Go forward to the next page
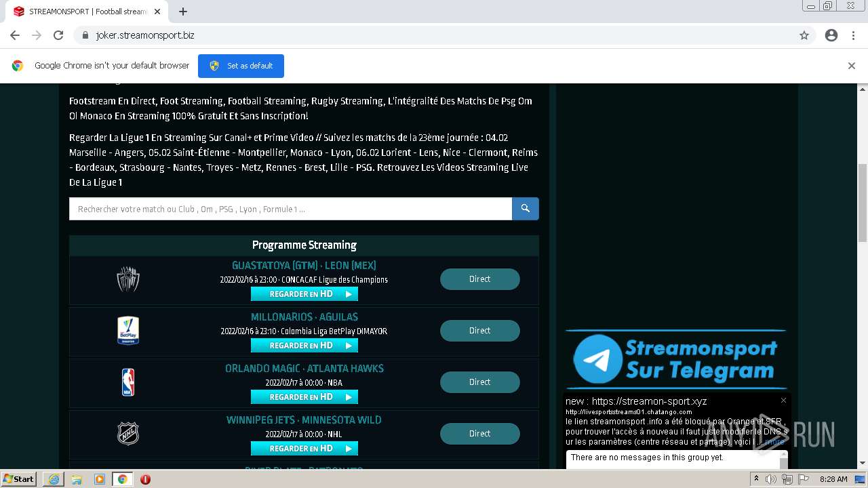Image resolution: width=868 pixels, height=488 pixels. click(x=37, y=35)
